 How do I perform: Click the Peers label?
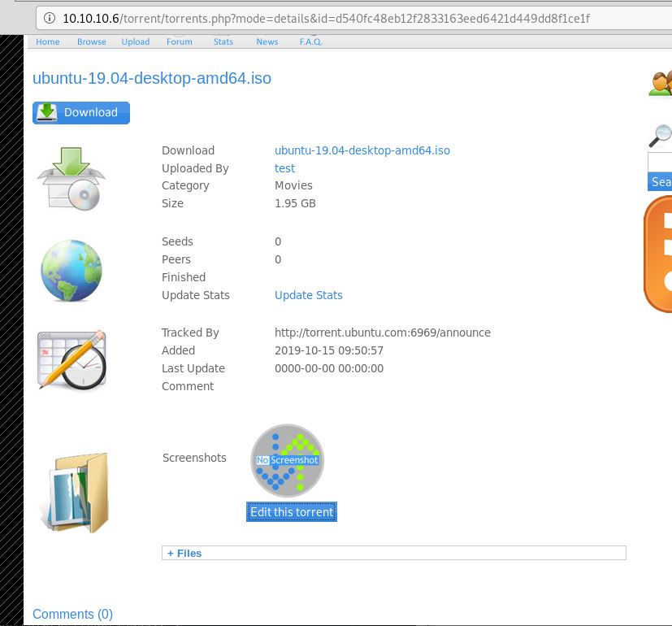[x=176, y=259]
